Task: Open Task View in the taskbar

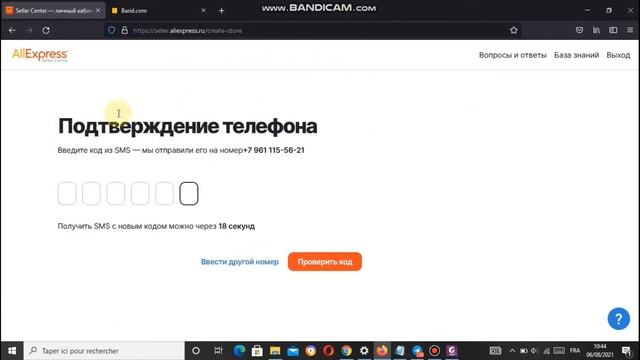Action: [218, 351]
